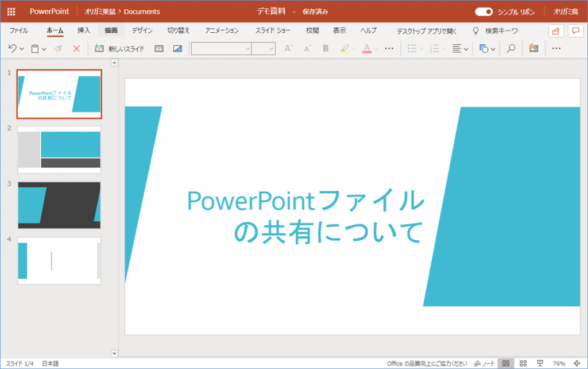Open the font size combo box
Screen dimensions: 588x369
(x=264, y=48)
